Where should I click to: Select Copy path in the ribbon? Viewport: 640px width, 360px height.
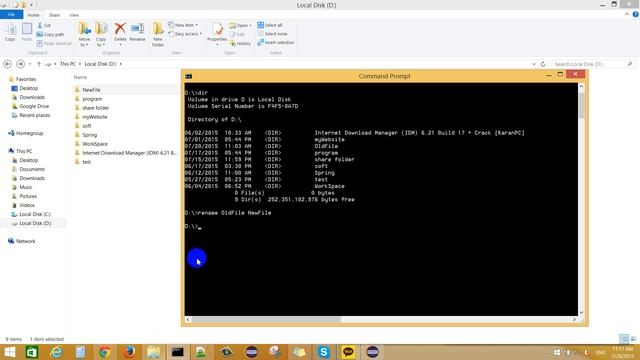tap(50, 34)
